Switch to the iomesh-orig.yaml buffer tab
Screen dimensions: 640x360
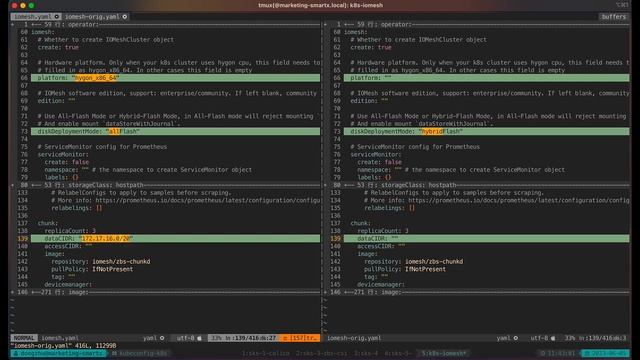pyautogui.click(x=96, y=17)
